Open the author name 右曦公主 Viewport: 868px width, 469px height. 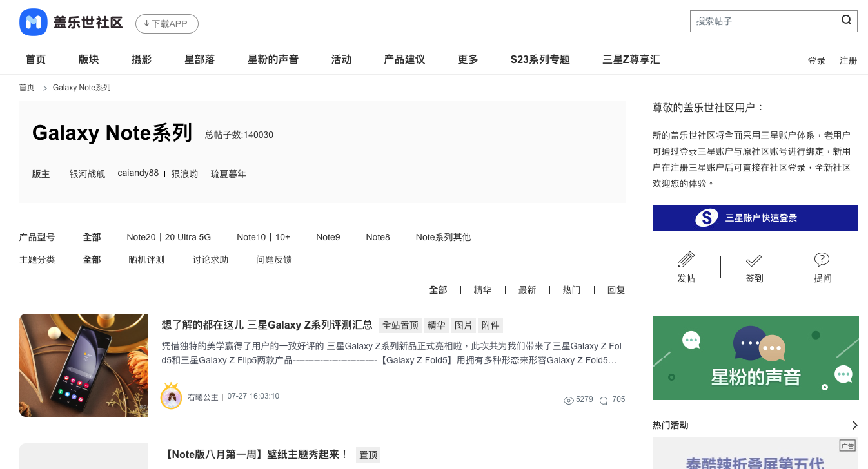203,397
